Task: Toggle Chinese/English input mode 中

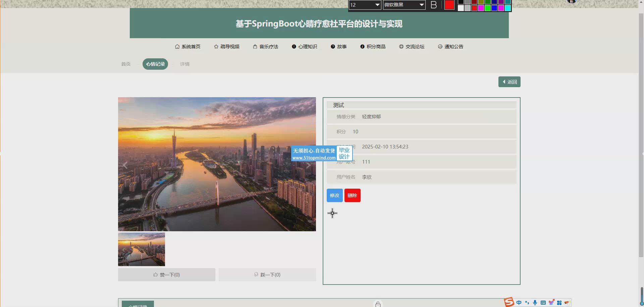Action: (x=519, y=303)
